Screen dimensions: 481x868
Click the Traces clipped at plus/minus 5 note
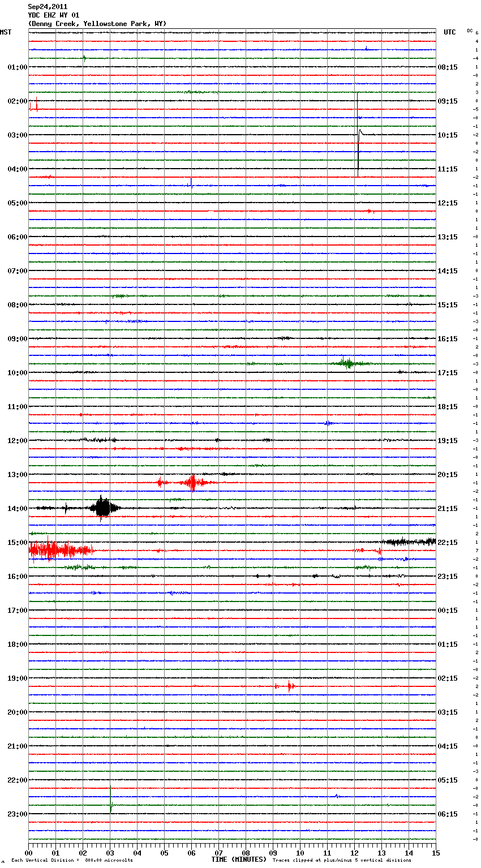coord(342,861)
